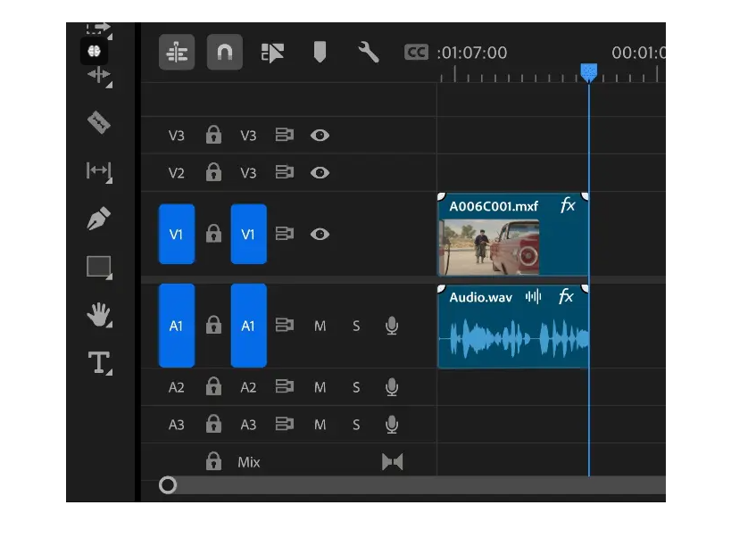Viewport: 756px width, 538px height.
Task: Solo track A1 with S button
Action: [x=356, y=327]
